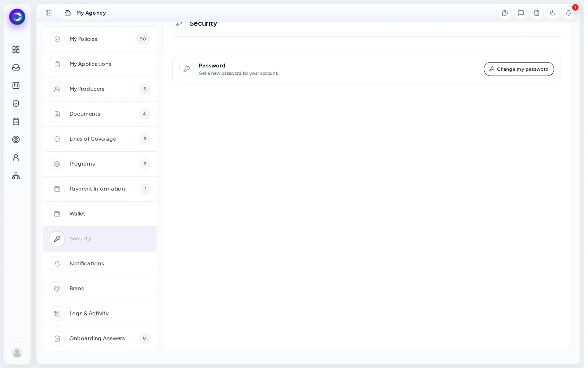Open the user avatar at bottom left
The width and height of the screenshot is (588, 368).
pyautogui.click(x=17, y=353)
